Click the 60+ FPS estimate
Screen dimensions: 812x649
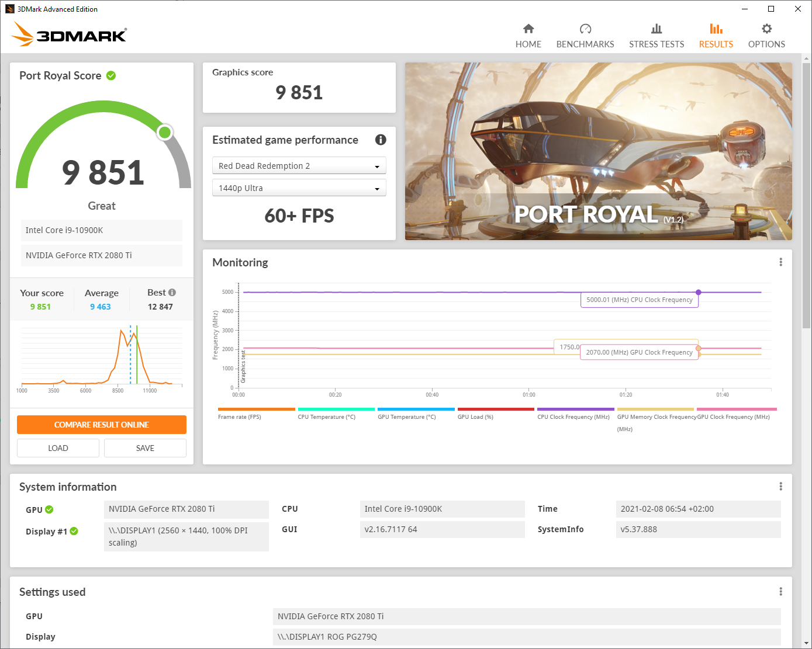coord(299,216)
